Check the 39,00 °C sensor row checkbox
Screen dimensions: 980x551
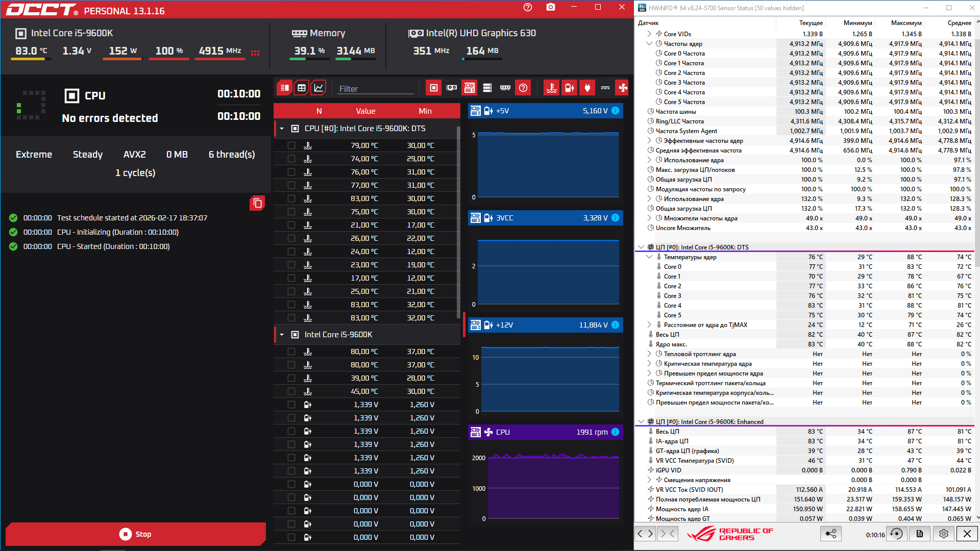click(x=291, y=378)
